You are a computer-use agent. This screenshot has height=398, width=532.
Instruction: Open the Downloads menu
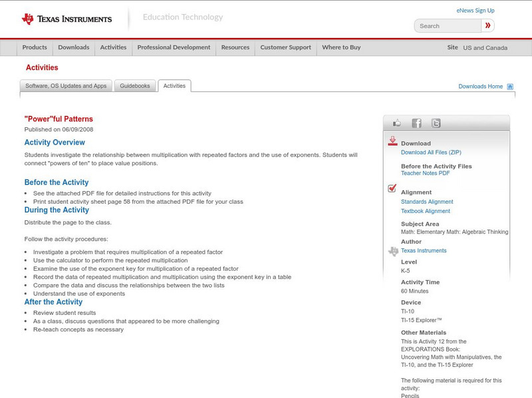74,47
